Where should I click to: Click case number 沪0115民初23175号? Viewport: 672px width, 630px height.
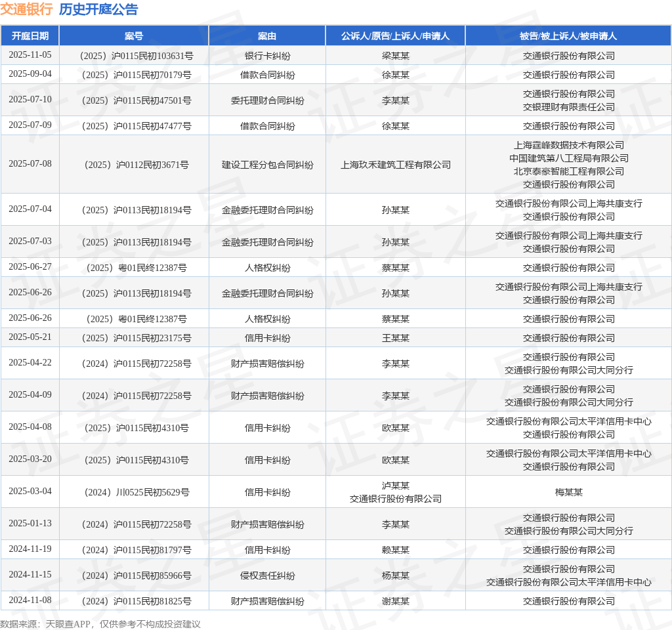[x=136, y=338]
